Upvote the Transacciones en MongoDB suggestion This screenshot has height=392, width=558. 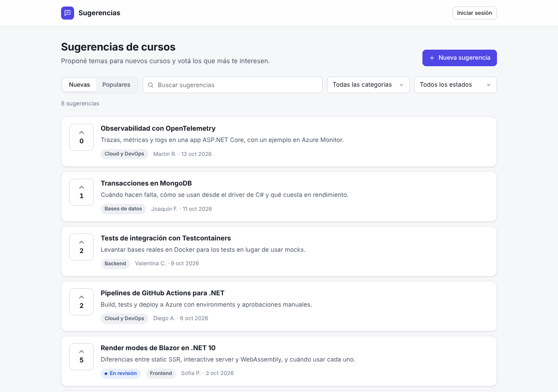82,192
